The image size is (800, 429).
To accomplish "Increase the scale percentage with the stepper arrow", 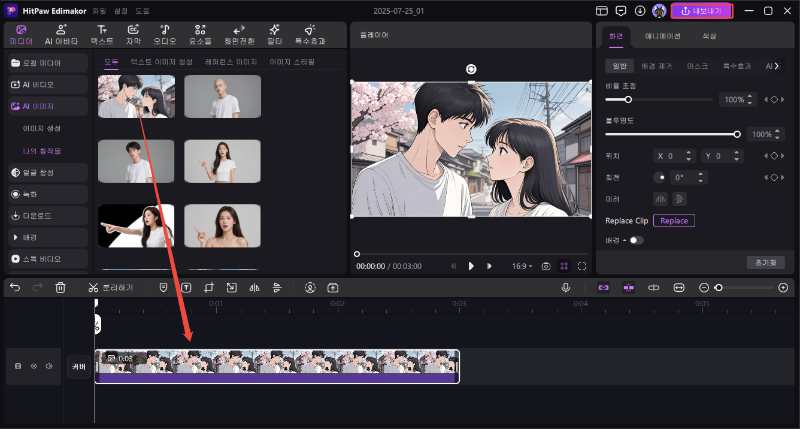I will pyautogui.click(x=749, y=96).
